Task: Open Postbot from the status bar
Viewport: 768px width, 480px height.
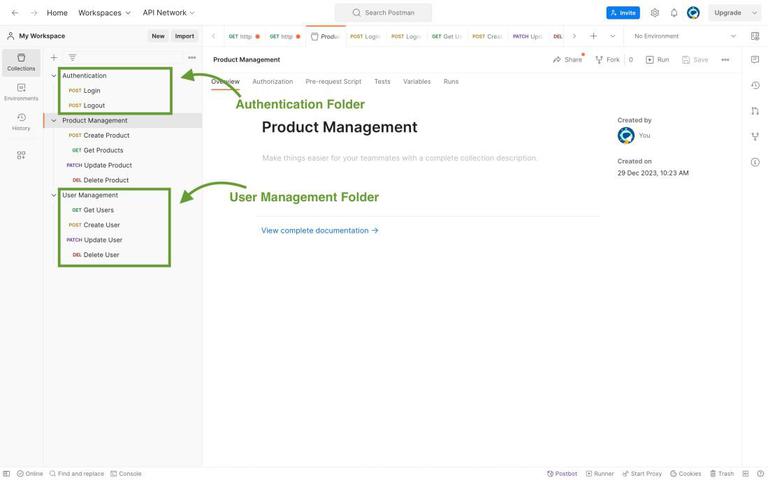Action: coord(562,474)
